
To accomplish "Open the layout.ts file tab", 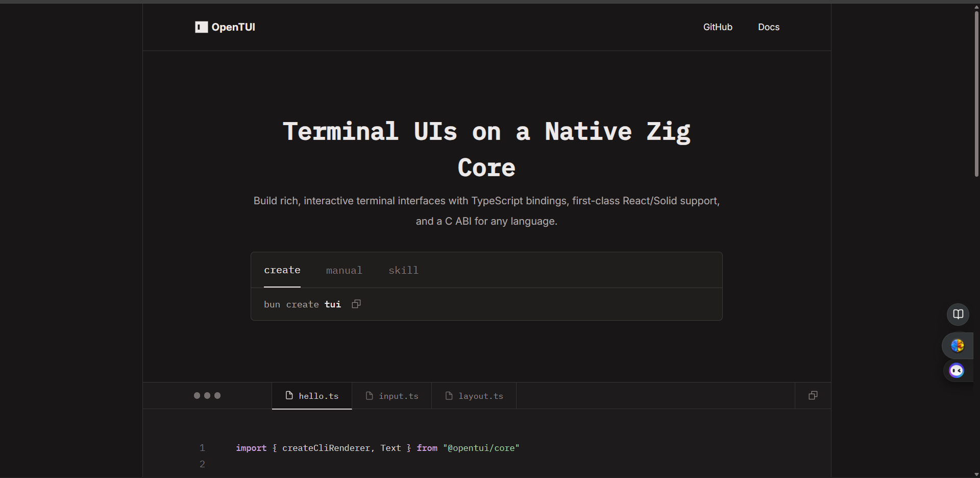I will (474, 396).
